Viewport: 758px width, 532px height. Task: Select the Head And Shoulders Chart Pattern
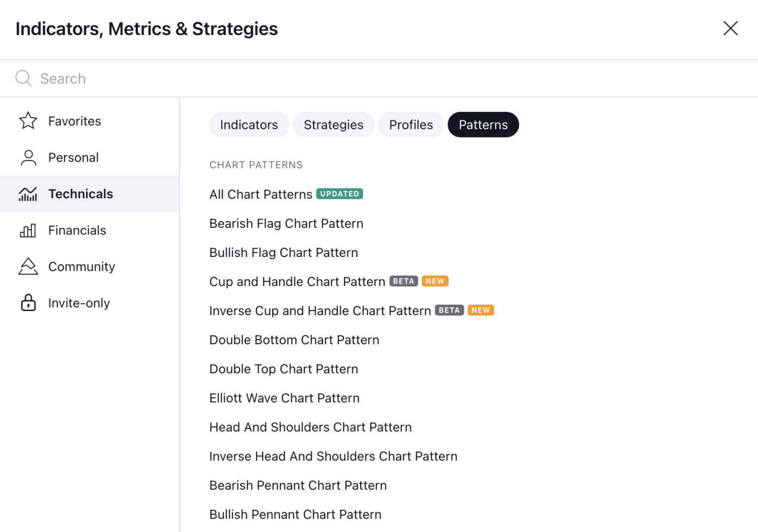(x=310, y=427)
